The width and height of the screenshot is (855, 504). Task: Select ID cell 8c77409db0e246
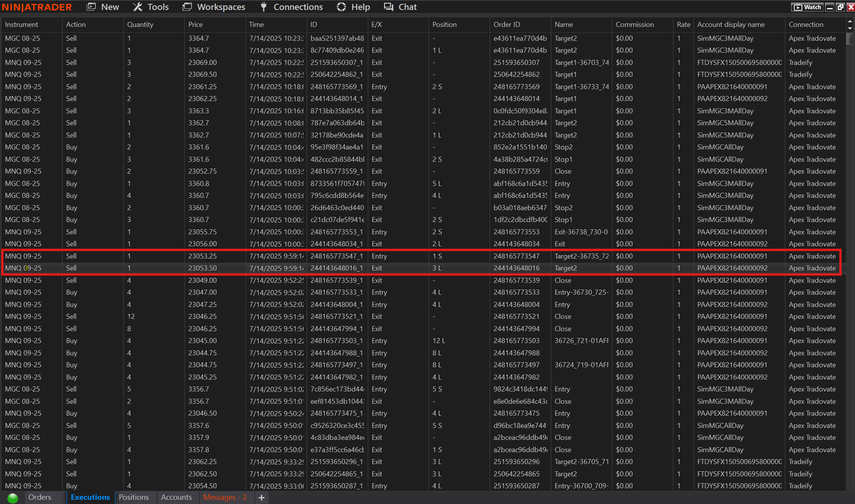point(338,51)
